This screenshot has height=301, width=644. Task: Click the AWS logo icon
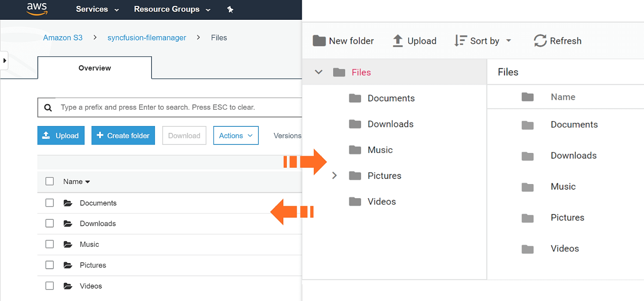point(36,9)
